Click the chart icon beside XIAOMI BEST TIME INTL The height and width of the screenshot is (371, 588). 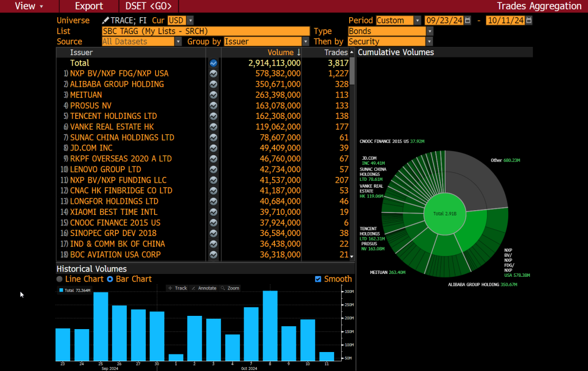click(x=214, y=212)
